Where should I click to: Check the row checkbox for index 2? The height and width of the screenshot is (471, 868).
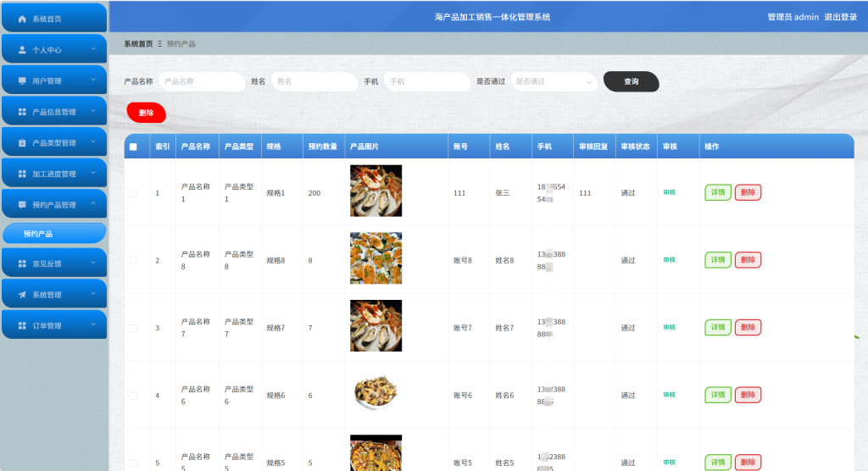point(133,261)
